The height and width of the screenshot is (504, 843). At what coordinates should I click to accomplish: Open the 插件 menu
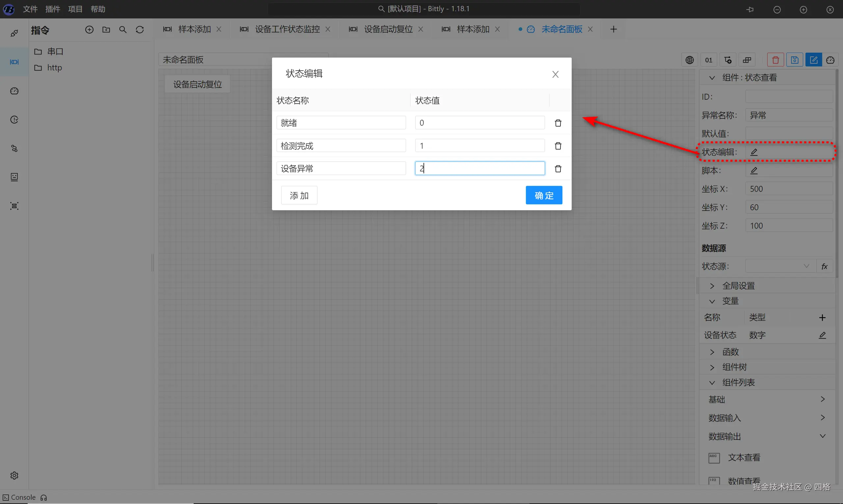[53, 9]
